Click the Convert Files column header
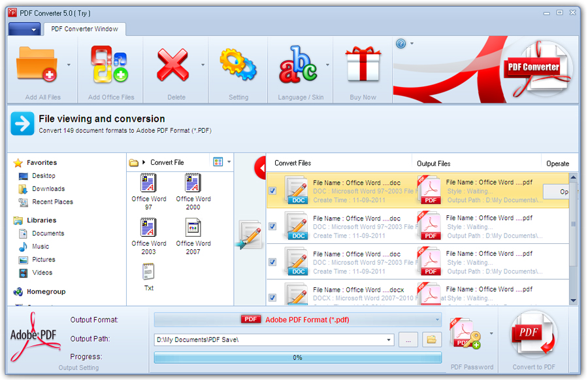 [x=293, y=164]
